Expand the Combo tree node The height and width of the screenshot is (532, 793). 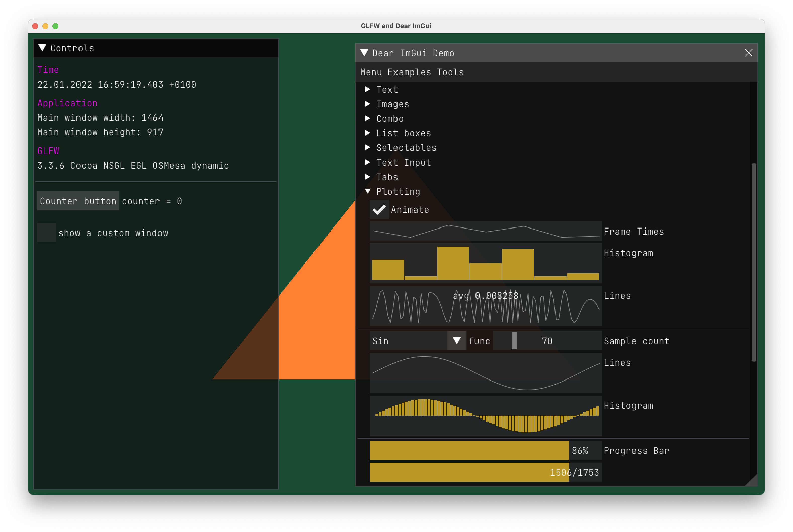[368, 119]
